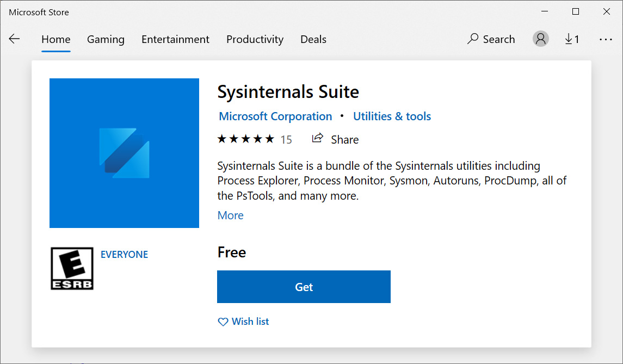
Task: Click the ESRB Everyone rating badge
Action: pos(72,268)
